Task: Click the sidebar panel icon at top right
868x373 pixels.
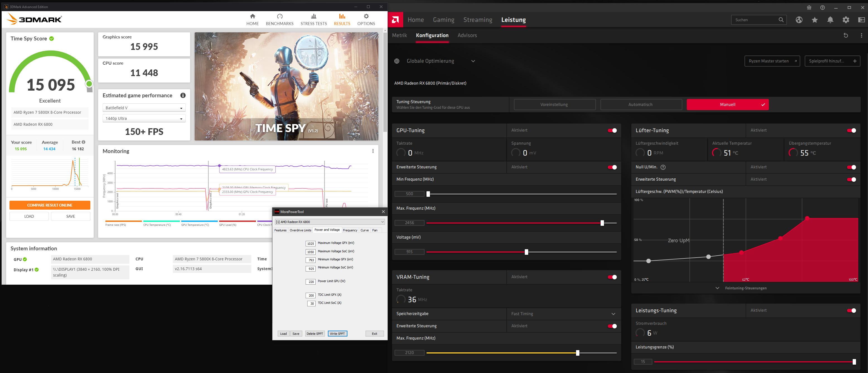Action: (x=861, y=20)
